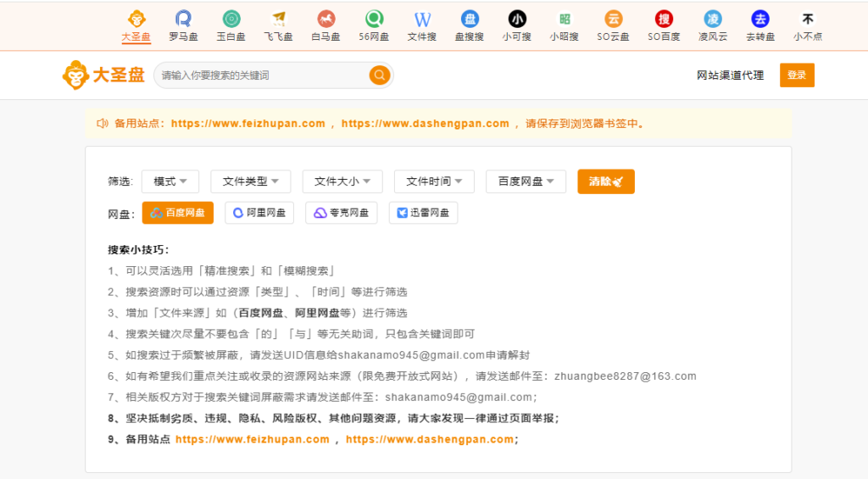Click the orange search magnifier button
The width and height of the screenshot is (868, 479).
(x=379, y=75)
